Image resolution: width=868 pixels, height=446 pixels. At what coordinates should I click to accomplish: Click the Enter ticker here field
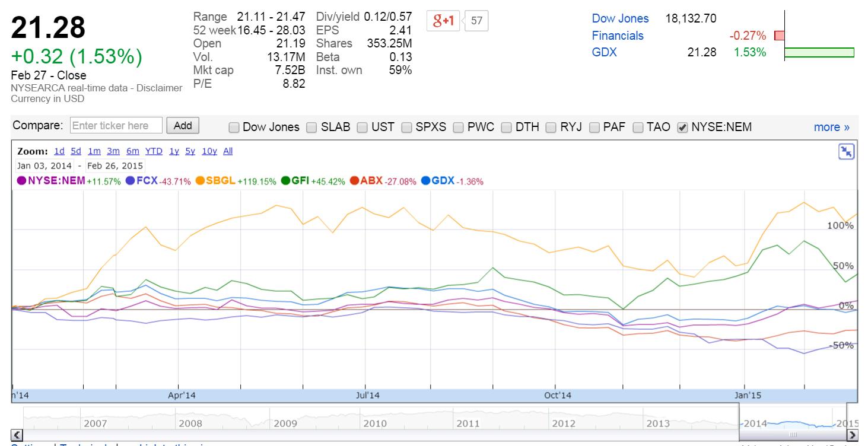(x=116, y=126)
